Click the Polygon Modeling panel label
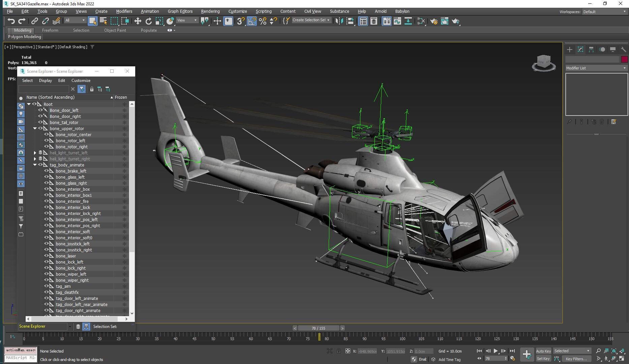Screen dimensions: 629x364 [x=25, y=37]
